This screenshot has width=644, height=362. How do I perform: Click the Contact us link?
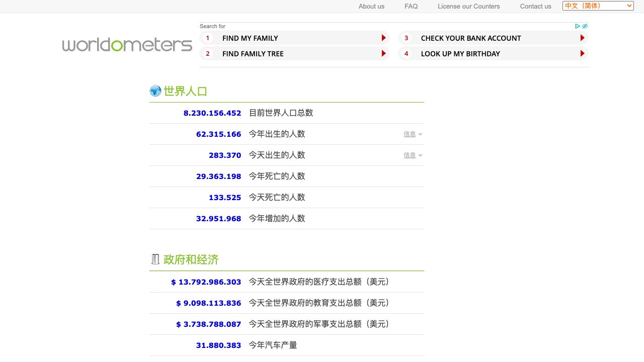[535, 7]
